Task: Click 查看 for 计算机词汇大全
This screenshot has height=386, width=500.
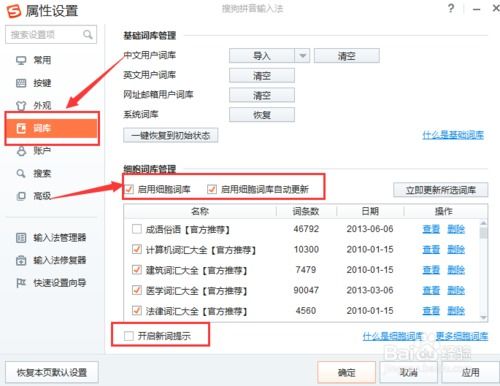Action: pyautogui.click(x=431, y=249)
